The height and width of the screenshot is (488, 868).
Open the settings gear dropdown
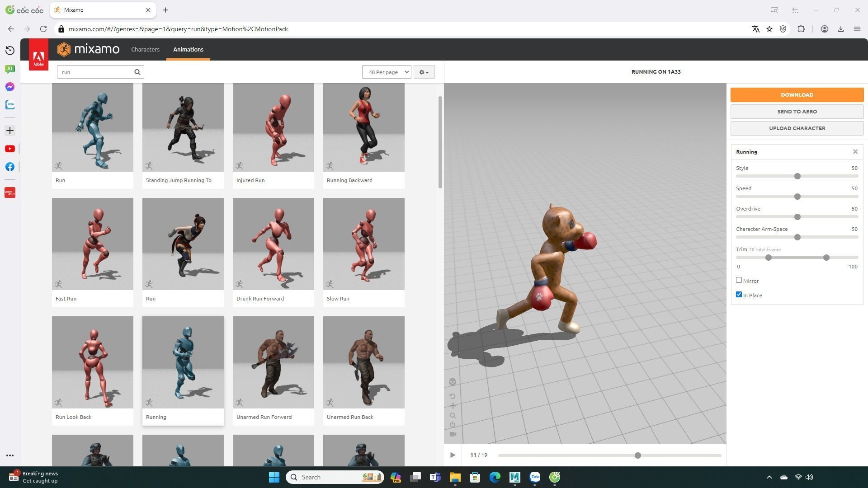pos(424,72)
